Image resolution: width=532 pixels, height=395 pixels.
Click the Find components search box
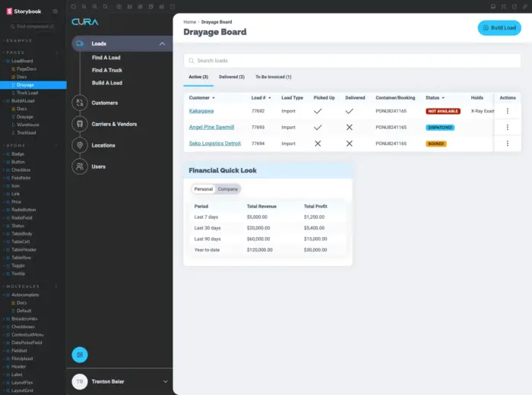[32, 26]
